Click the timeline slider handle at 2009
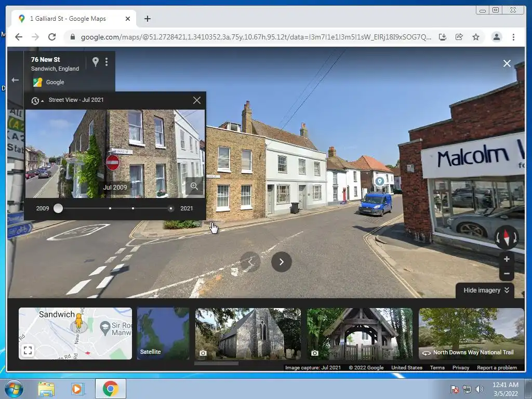This screenshot has height=399, width=532. (58, 208)
